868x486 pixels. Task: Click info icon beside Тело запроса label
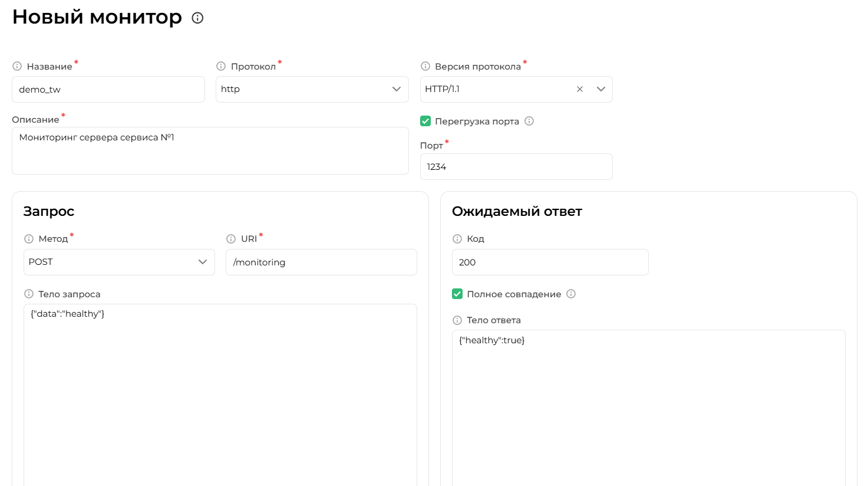(x=29, y=294)
